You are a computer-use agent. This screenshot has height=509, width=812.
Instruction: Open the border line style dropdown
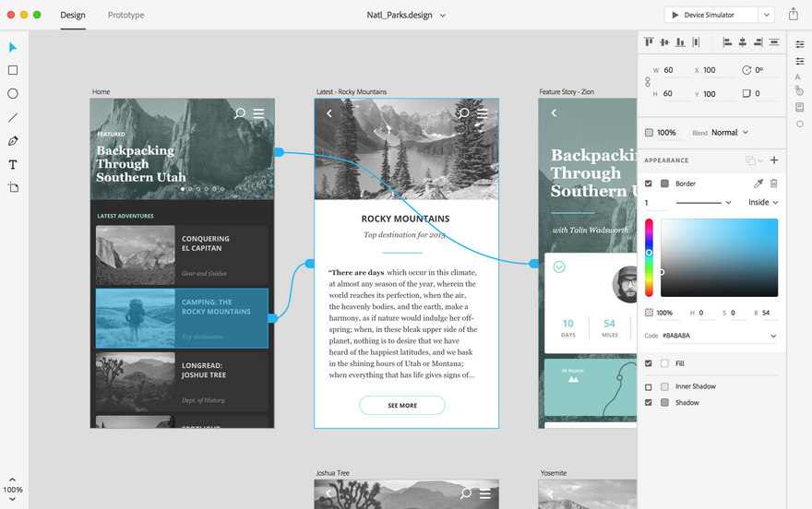(703, 202)
